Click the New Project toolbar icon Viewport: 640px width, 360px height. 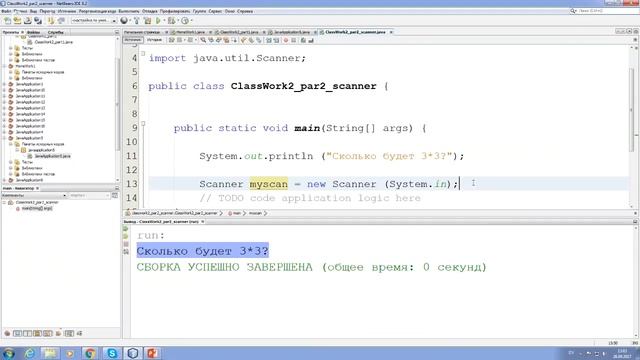tap(17, 20)
